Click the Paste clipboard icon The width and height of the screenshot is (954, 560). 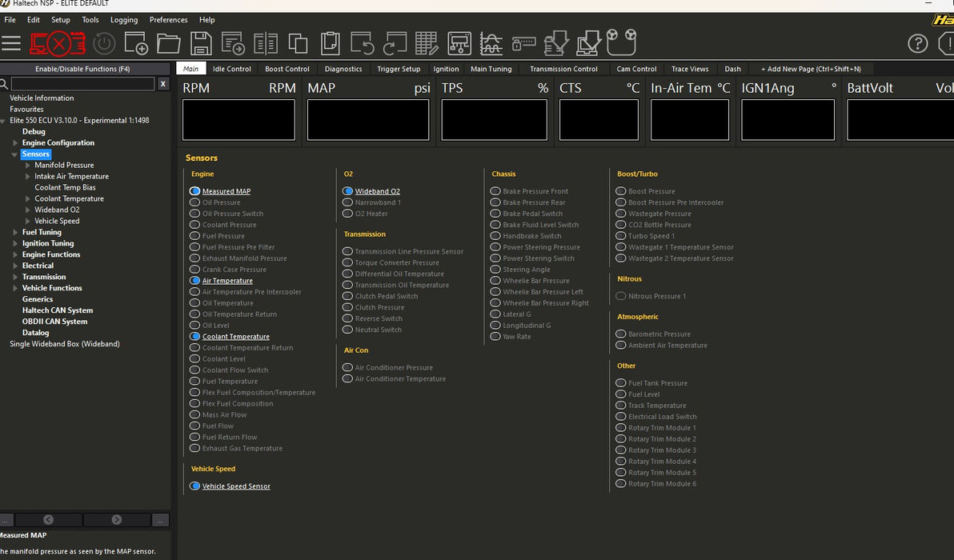(330, 43)
